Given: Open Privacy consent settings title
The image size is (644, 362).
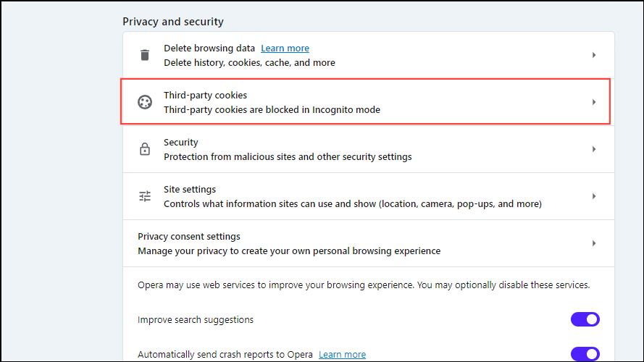Looking at the screenshot, I should [x=189, y=237].
